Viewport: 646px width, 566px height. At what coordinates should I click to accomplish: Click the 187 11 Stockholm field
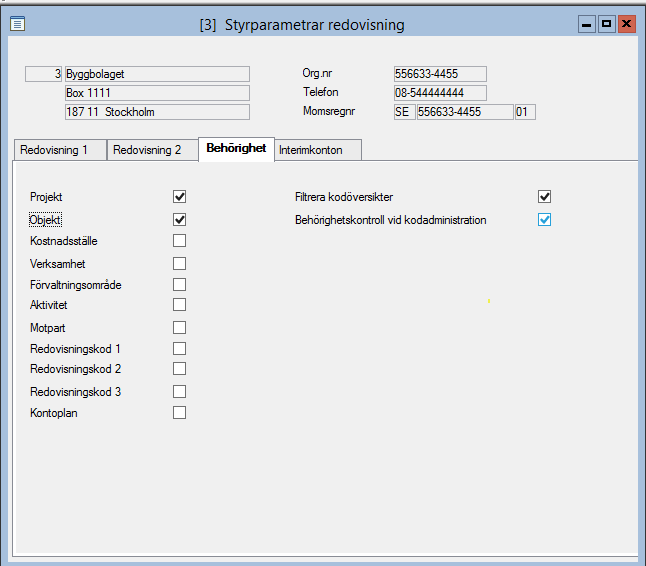[x=157, y=112]
